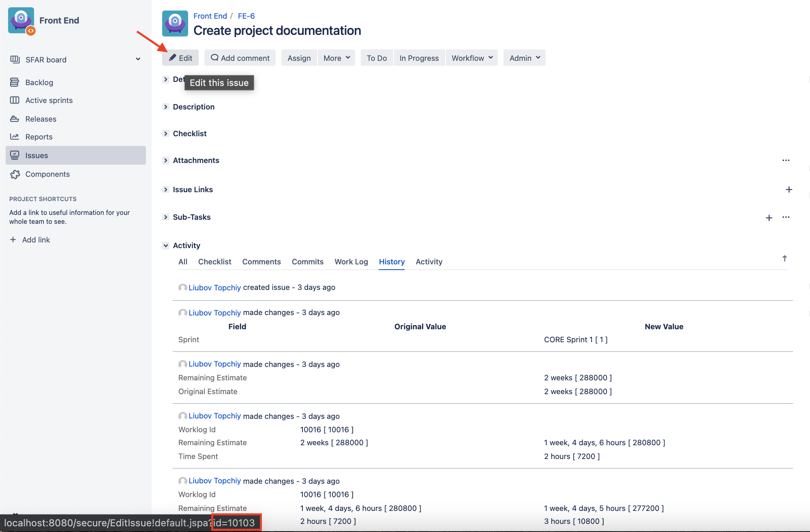Viewport: 810px width, 532px height.
Task: Click the Edit issue button
Action: pyautogui.click(x=180, y=58)
